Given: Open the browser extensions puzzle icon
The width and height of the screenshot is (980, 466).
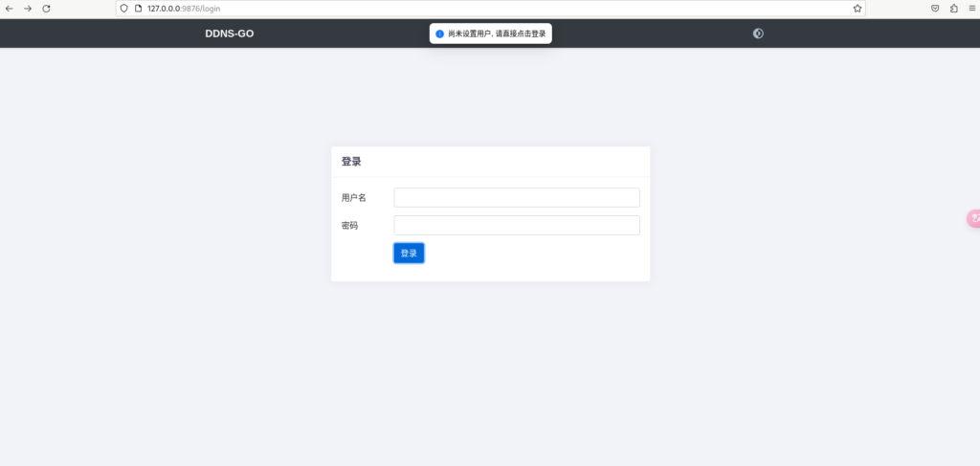Looking at the screenshot, I should pos(954,8).
